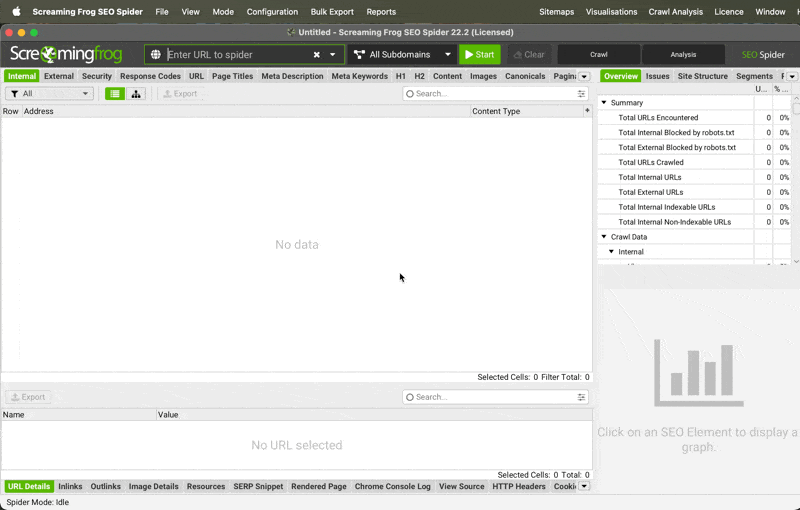Clear the URL field with X icon
Image resolution: width=800 pixels, height=510 pixels.
tap(317, 55)
